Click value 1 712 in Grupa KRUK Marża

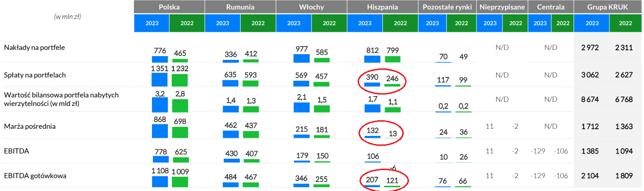pos(589,126)
